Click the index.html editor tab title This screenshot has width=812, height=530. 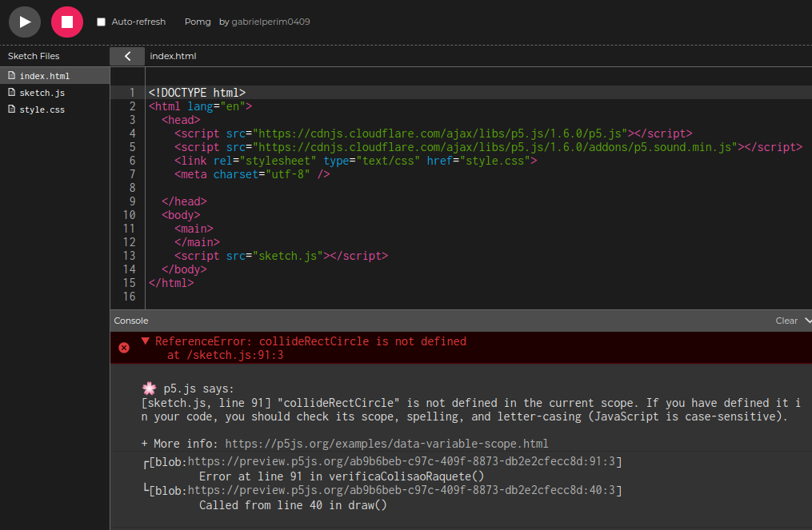[x=173, y=56]
